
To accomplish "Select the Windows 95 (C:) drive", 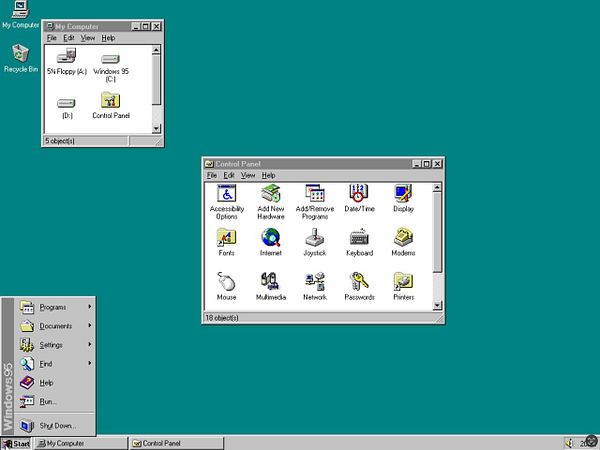I will pos(111,68).
